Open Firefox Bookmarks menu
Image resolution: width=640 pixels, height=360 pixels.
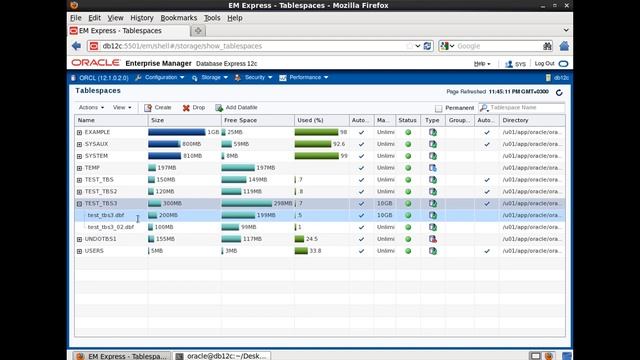[x=178, y=18]
